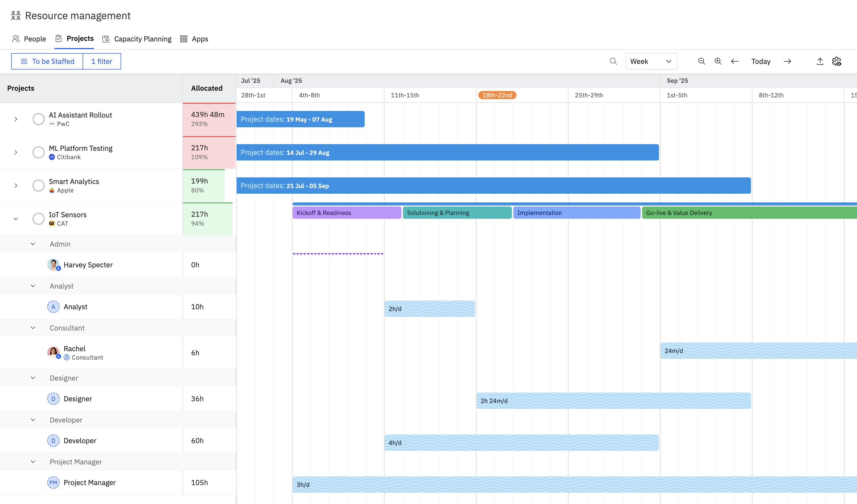Go to previous period with left arrow
The height and width of the screenshot is (504, 857).
735,61
